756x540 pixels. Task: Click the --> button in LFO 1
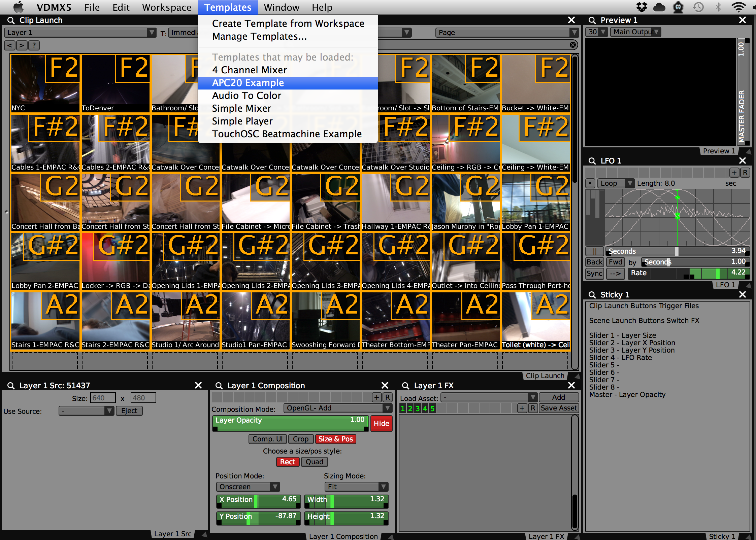(615, 274)
